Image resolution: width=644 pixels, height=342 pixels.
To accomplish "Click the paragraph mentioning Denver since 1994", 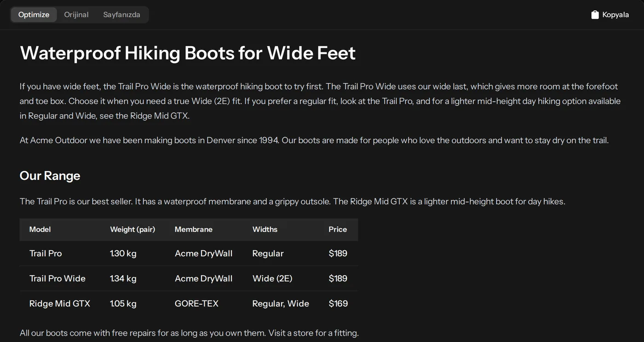I will pyautogui.click(x=314, y=140).
